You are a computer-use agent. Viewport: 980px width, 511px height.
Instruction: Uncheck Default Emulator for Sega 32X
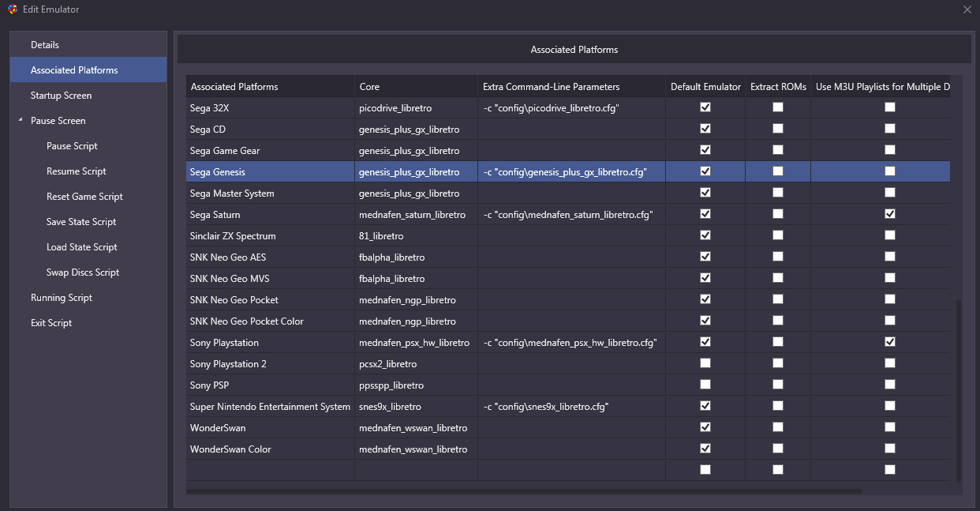coord(705,107)
